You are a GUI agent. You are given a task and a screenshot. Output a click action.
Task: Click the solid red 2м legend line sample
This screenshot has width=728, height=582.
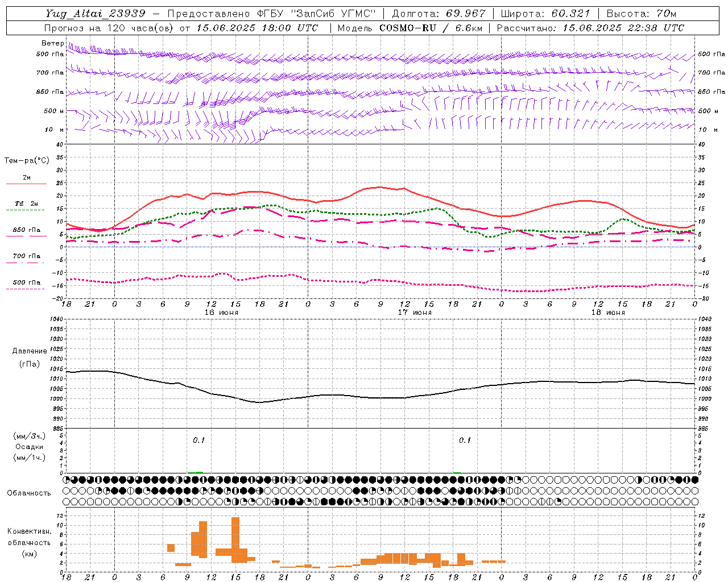[27, 184]
